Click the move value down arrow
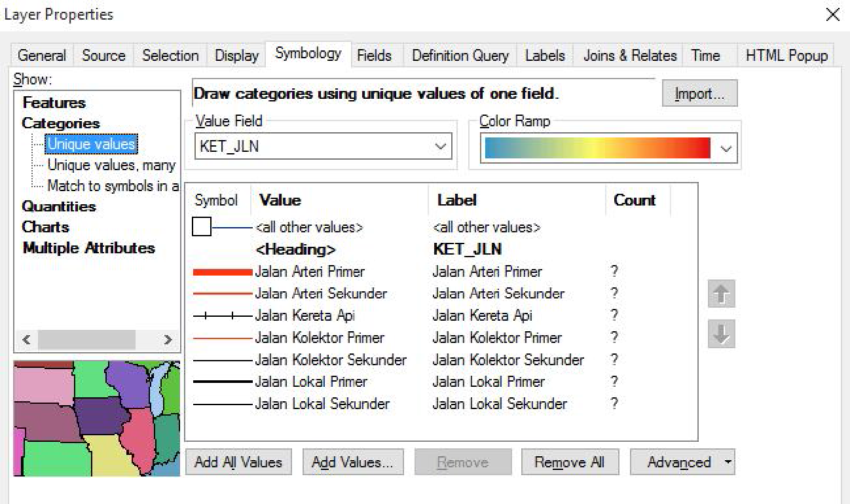This screenshot has width=850, height=504. pyautogui.click(x=721, y=335)
